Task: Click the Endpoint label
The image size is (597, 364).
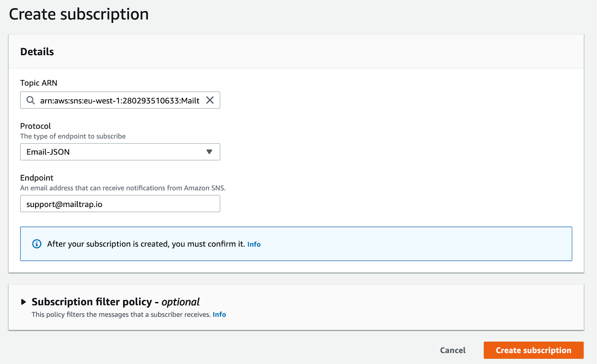Action: pos(37,178)
